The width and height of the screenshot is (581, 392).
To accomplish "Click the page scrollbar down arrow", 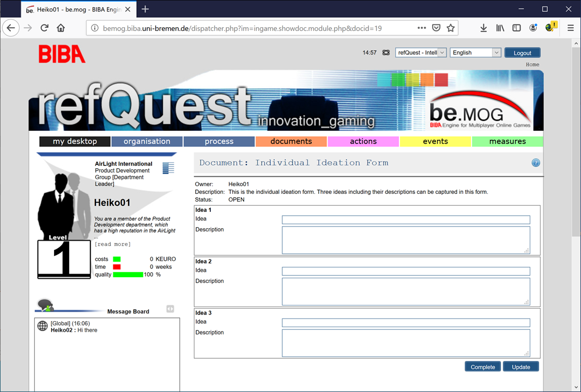I will coord(576,387).
